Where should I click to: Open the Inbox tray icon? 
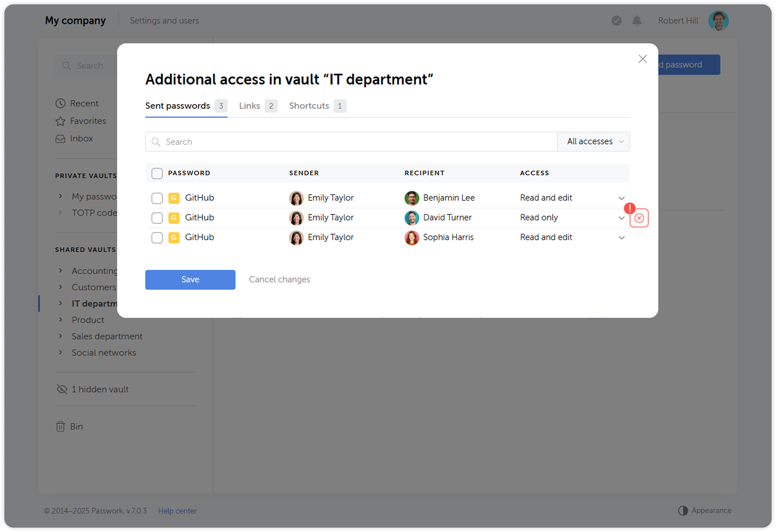click(60, 138)
